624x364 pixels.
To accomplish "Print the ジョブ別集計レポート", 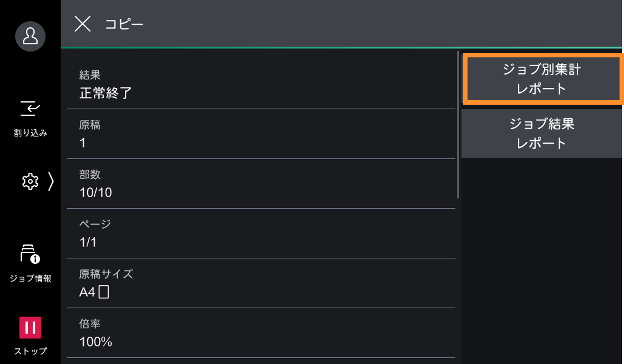I will pyautogui.click(x=542, y=79).
